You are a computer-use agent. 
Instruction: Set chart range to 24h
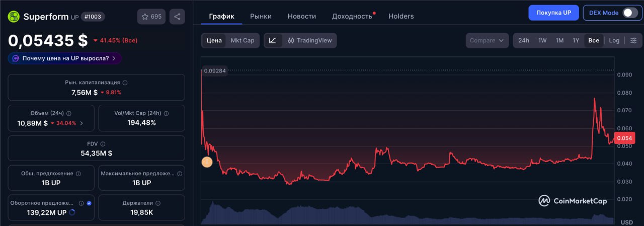coord(524,40)
